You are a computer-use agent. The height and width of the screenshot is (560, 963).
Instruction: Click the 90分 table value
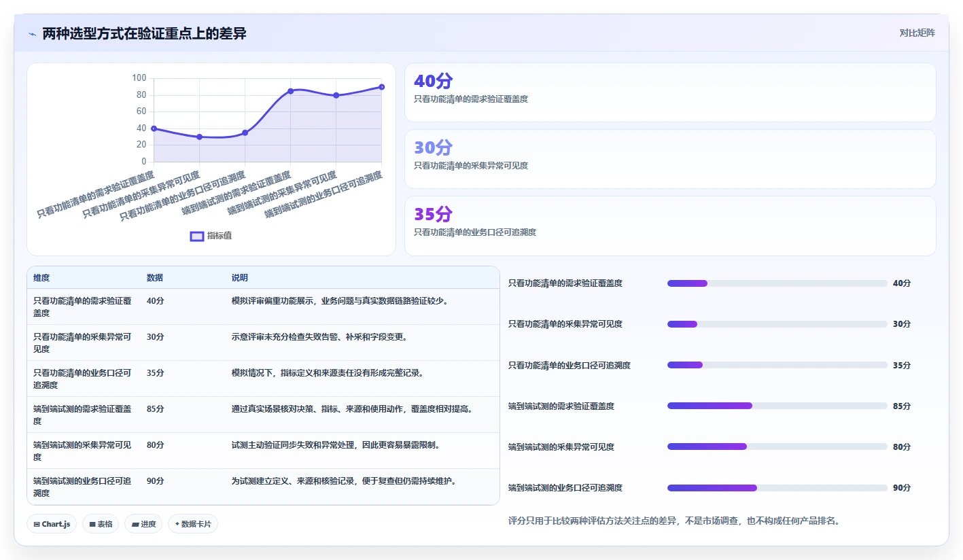tap(156, 481)
